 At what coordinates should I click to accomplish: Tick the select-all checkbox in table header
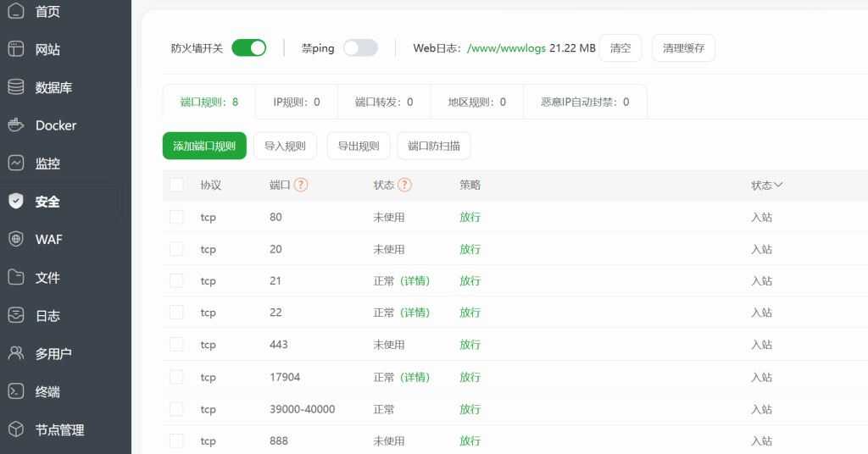coord(176,185)
